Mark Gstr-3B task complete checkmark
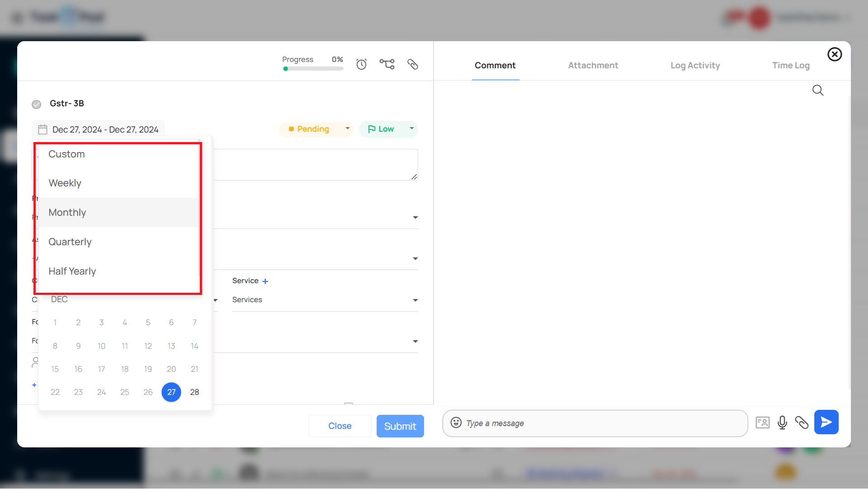 tap(37, 104)
